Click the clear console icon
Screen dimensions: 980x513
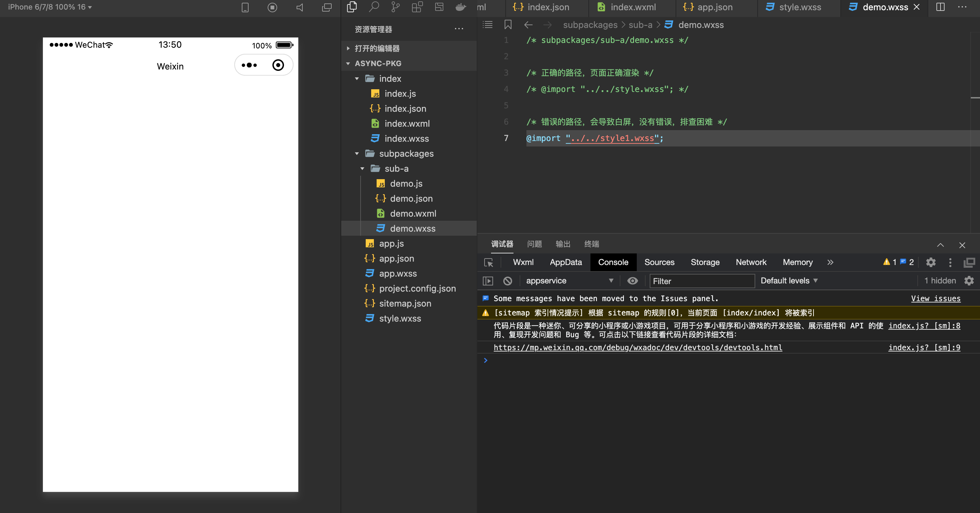click(x=507, y=281)
